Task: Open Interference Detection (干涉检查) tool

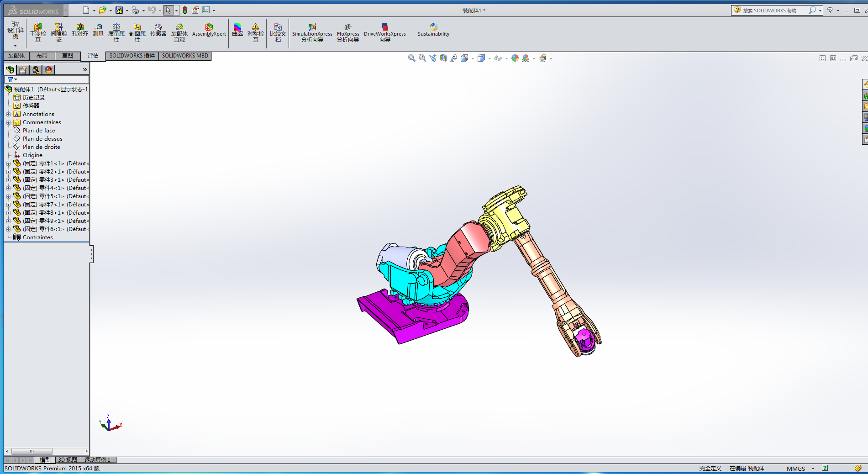Action: click(38, 33)
